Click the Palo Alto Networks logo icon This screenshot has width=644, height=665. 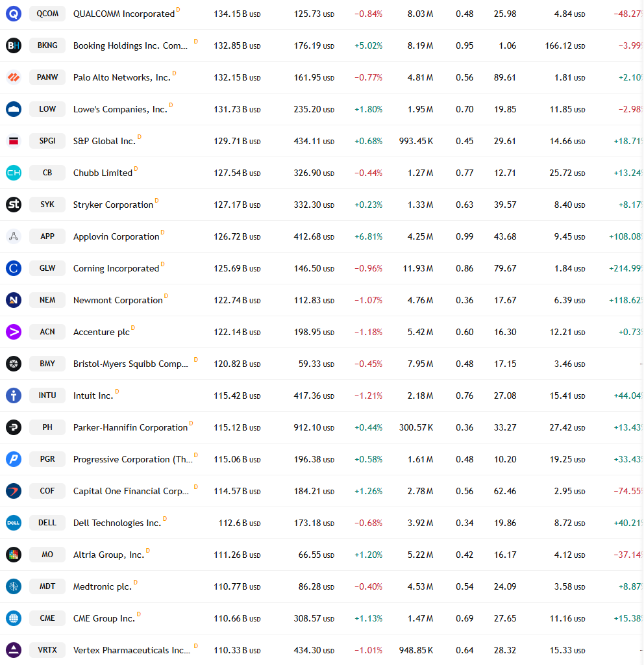pos(14,77)
